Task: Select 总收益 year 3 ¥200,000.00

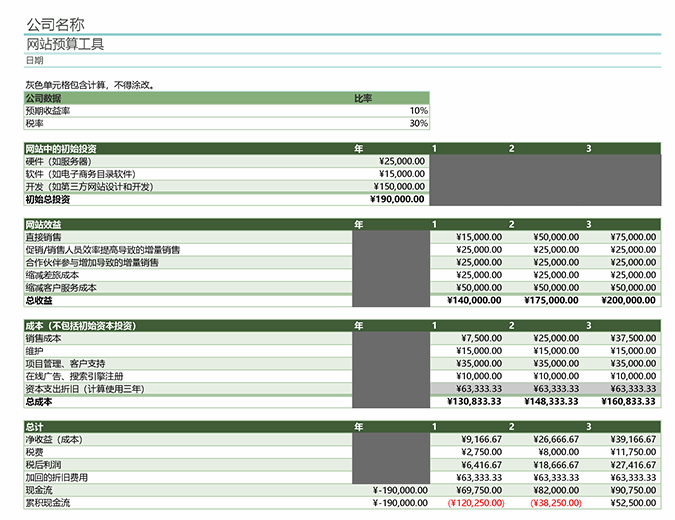Action: [x=628, y=300]
